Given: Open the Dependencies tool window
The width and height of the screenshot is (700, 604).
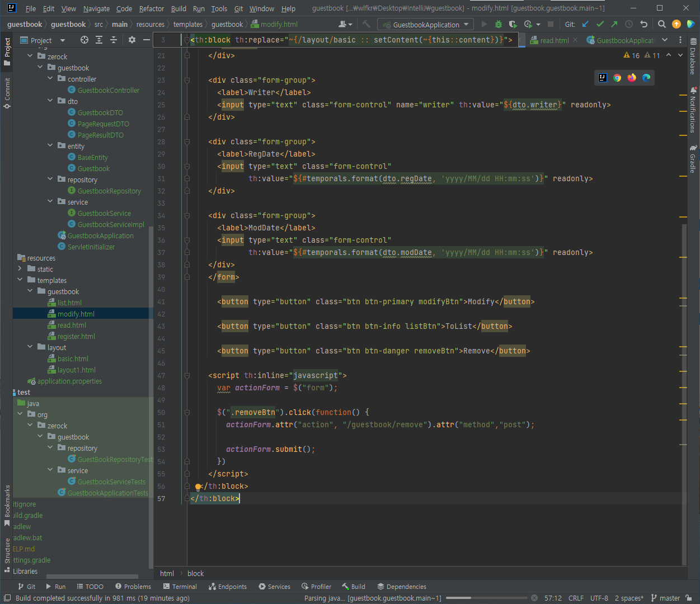Looking at the screenshot, I should click(402, 587).
